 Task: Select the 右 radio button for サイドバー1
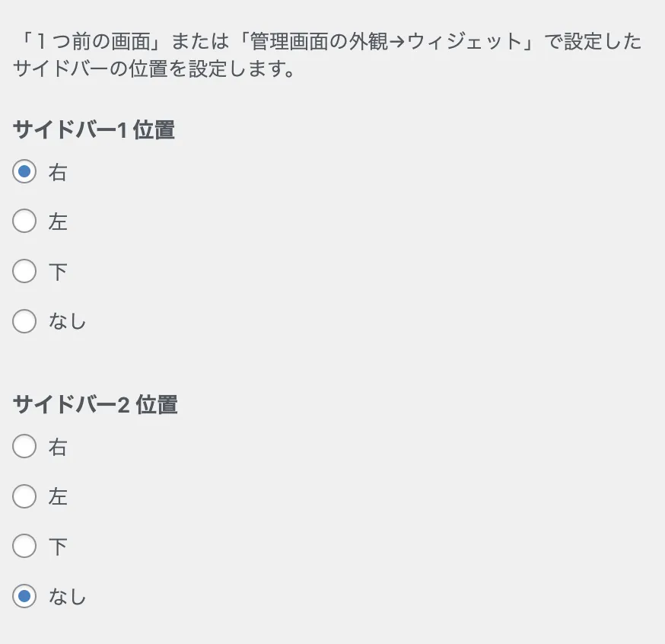coord(24,172)
